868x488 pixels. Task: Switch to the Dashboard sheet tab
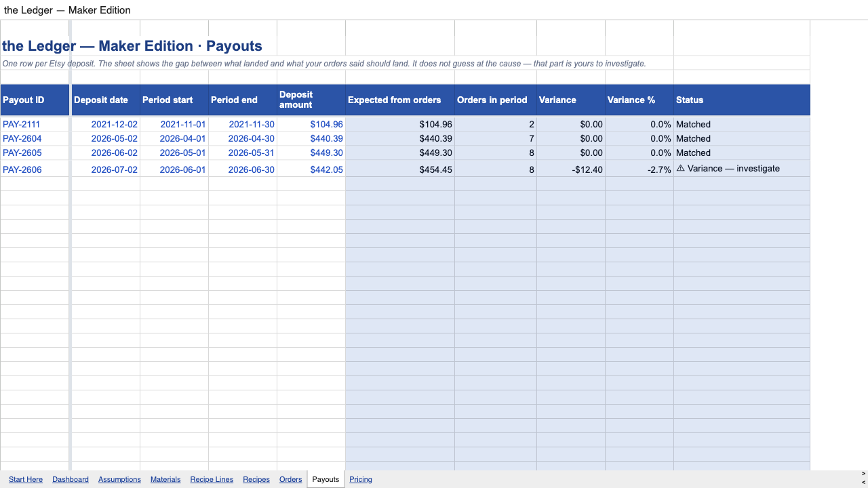click(x=71, y=479)
